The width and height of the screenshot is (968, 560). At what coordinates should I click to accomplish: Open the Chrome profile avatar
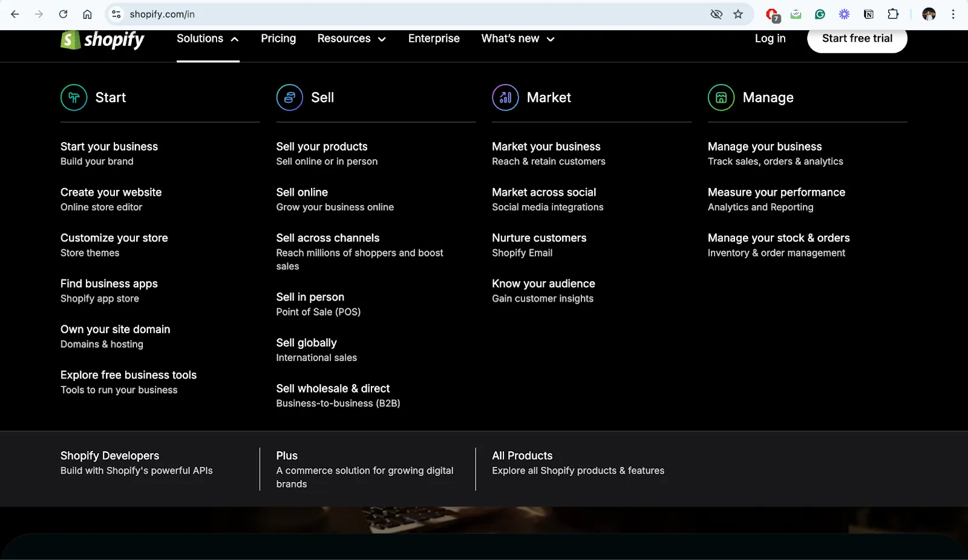point(929,14)
